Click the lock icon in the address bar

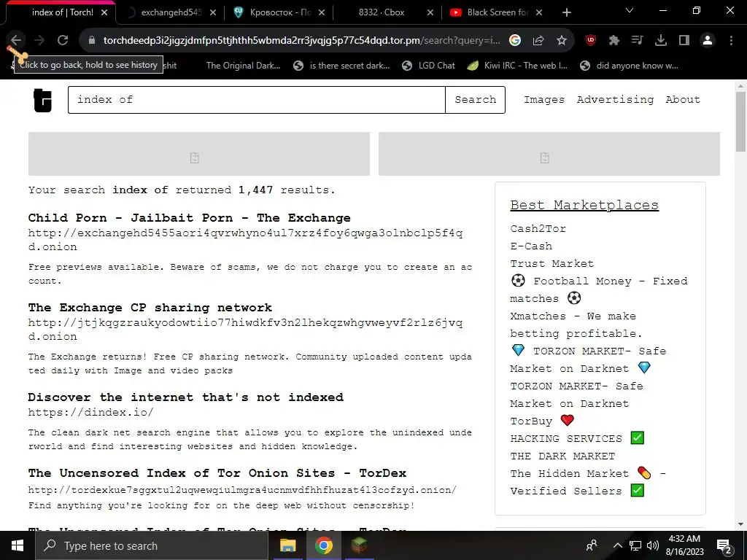(x=92, y=41)
